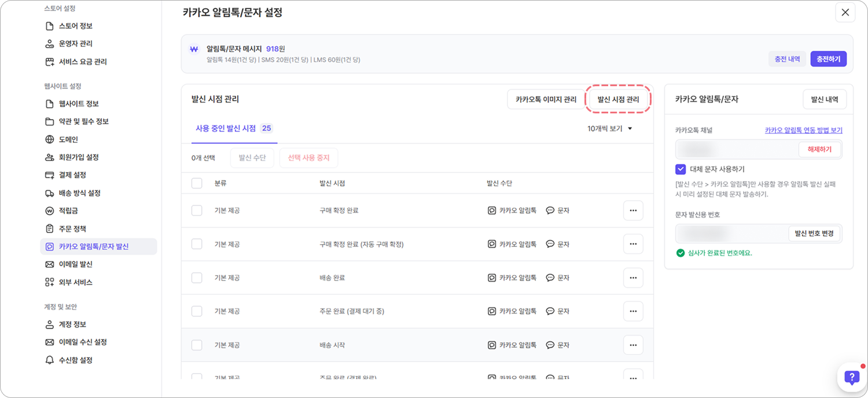Check the 구매 확정 완료 row checkbox

[x=197, y=211]
